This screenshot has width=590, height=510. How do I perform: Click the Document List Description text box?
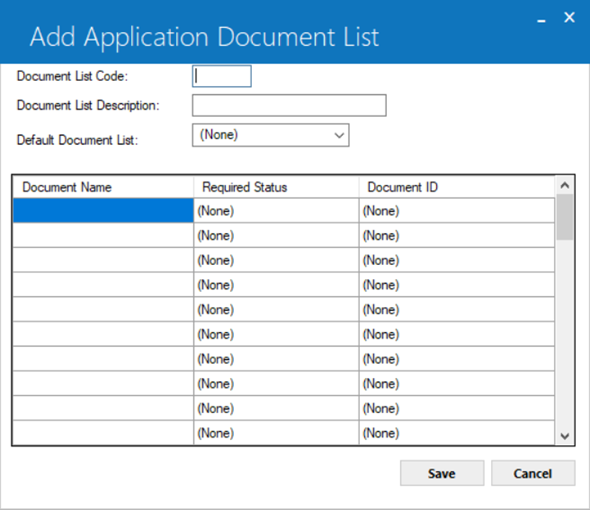[289, 105]
